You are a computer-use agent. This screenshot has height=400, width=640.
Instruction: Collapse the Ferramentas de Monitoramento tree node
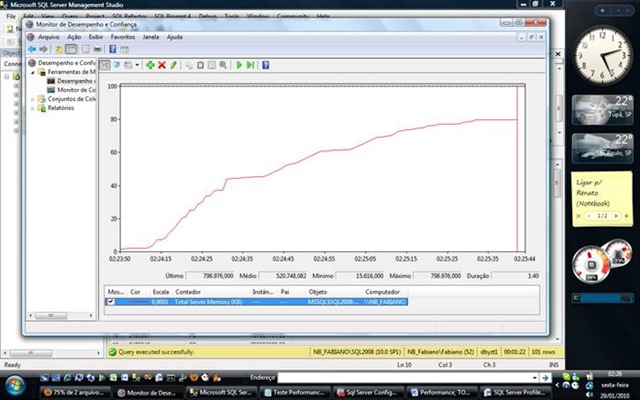tap(33, 72)
